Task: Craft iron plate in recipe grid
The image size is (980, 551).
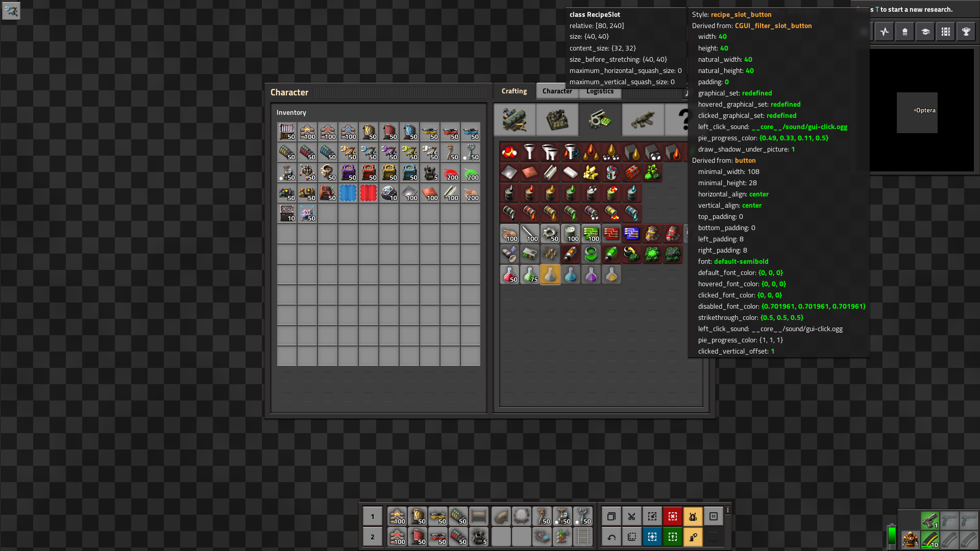Action: 509,172
